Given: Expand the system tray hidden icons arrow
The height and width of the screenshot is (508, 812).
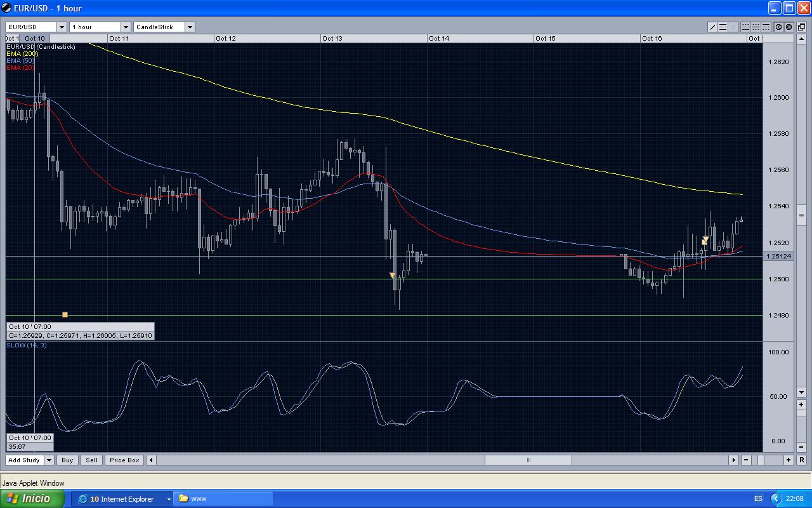Looking at the screenshot, I should (x=776, y=499).
